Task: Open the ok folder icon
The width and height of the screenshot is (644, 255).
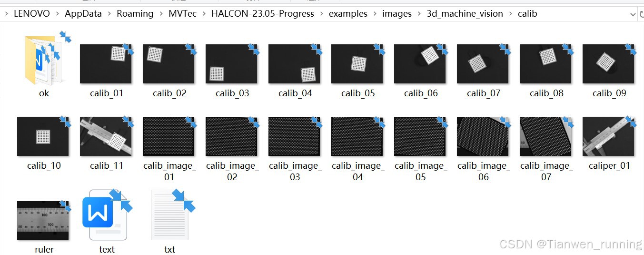Action: (x=43, y=61)
